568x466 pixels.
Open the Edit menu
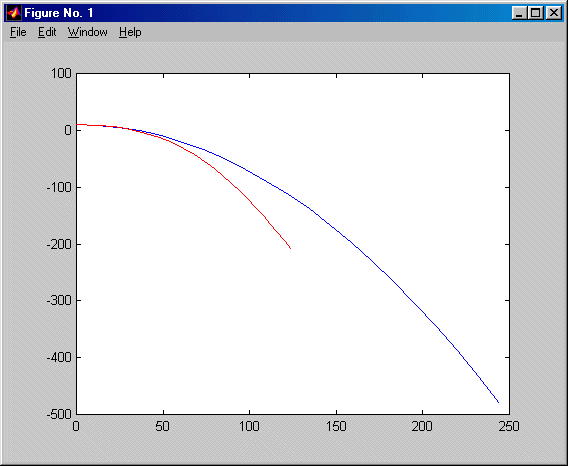click(x=47, y=32)
